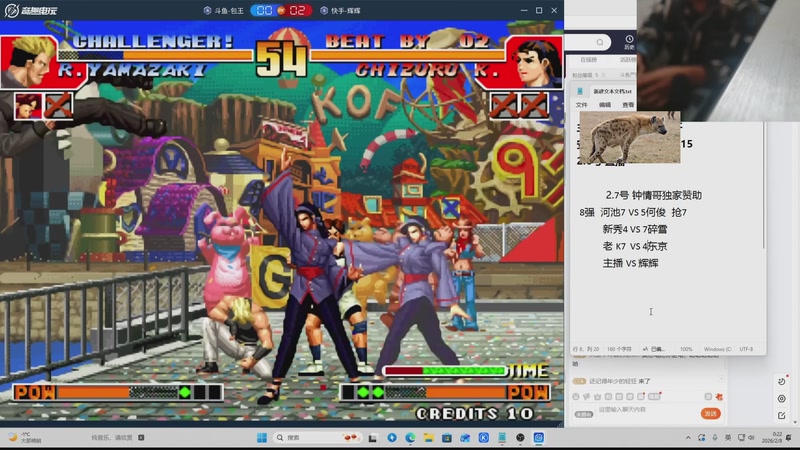Click the history clock icon in Douyu panel
Viewport: 800px width, 450px height.
[629, 39]
